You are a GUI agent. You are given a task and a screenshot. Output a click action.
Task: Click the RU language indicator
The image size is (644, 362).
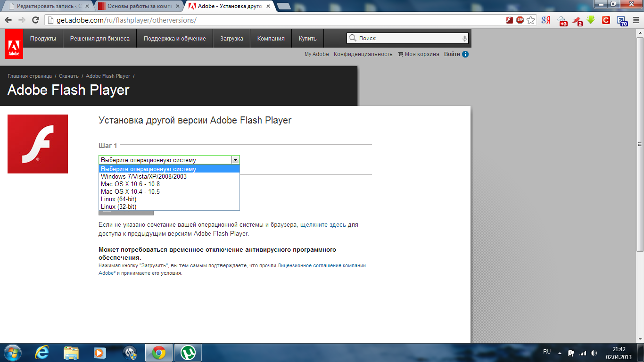pyautogui.click(x=547, y=352)
